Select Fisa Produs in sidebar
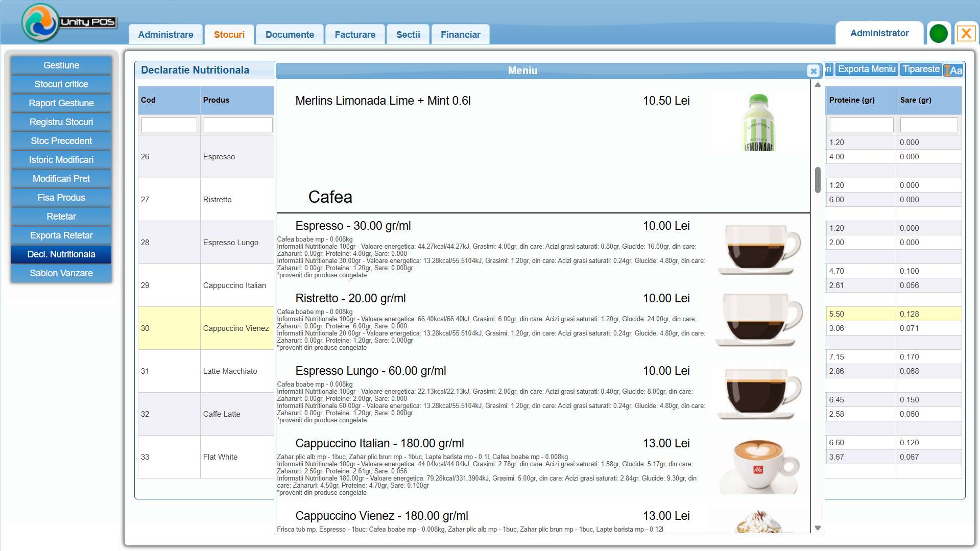Screen dimensions: 980x551 (61, 198)
